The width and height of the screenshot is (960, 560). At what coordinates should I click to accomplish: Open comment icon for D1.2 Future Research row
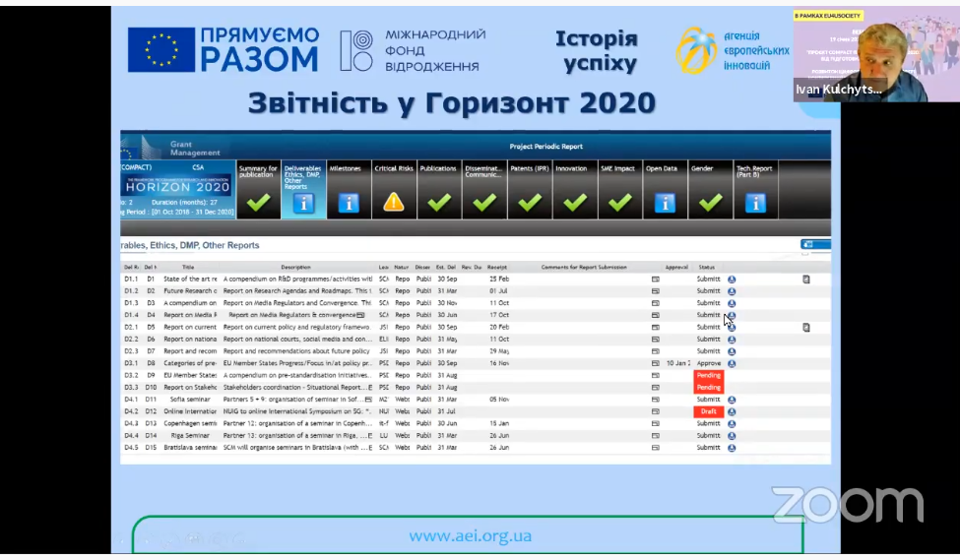[x=656, y=291]
